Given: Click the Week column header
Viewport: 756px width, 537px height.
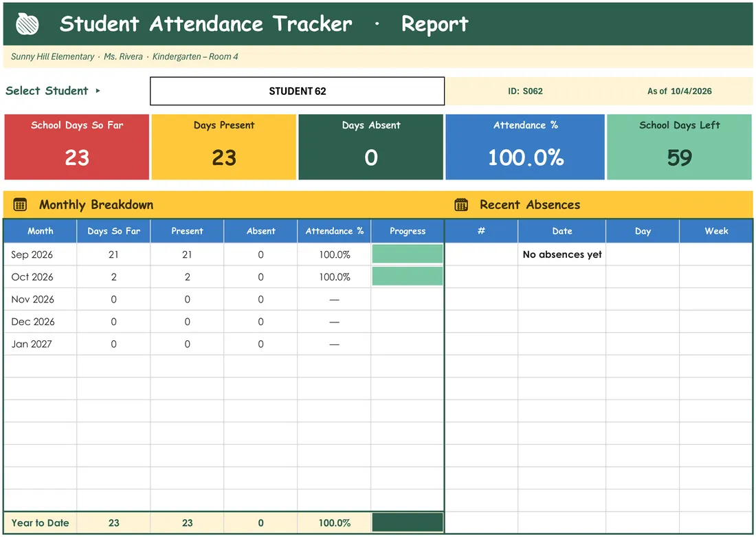Looking at the screenshot, I should [716, 231].
